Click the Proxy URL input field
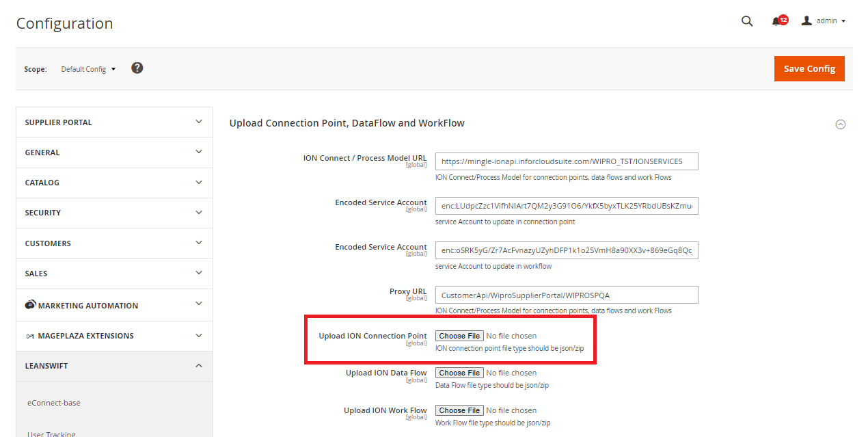The height and width of the screenshot is (437, 868). click(x=567, y=295)
